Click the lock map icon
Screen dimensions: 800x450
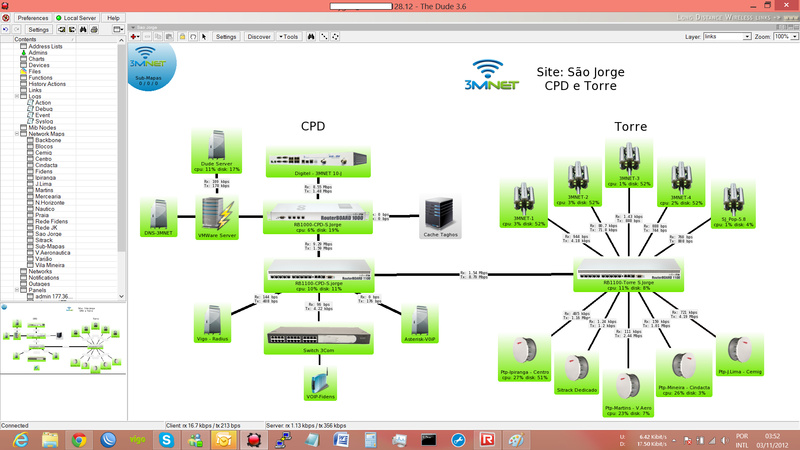pos(182,37)
